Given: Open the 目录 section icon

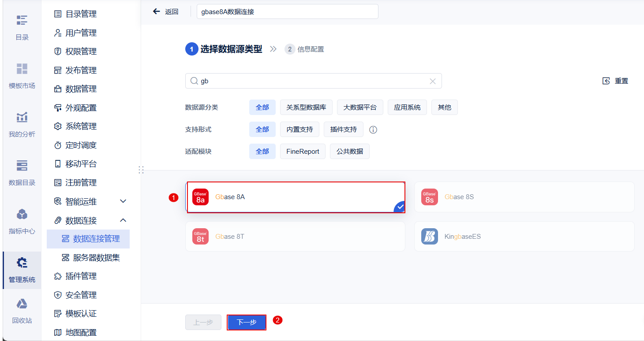Looking at the screenshot, I should coord(22,20).
